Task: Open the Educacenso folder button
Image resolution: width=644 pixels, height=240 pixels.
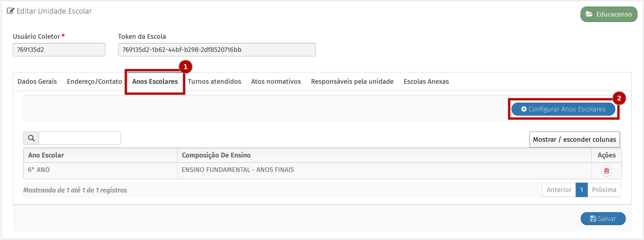Action: [x=609, y=14]
